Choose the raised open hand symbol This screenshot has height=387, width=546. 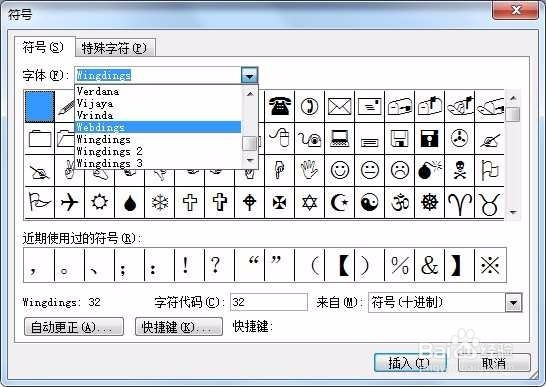pyautogui.click(x=310, y=170)
